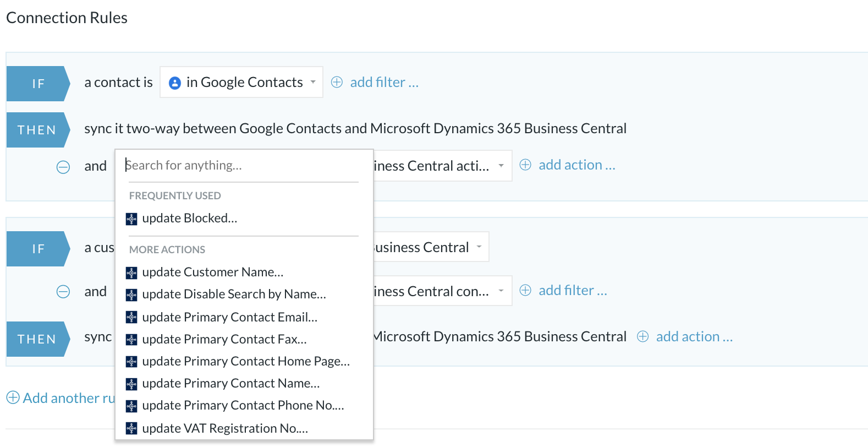Click the second rule's THEN label

[38, 339]
